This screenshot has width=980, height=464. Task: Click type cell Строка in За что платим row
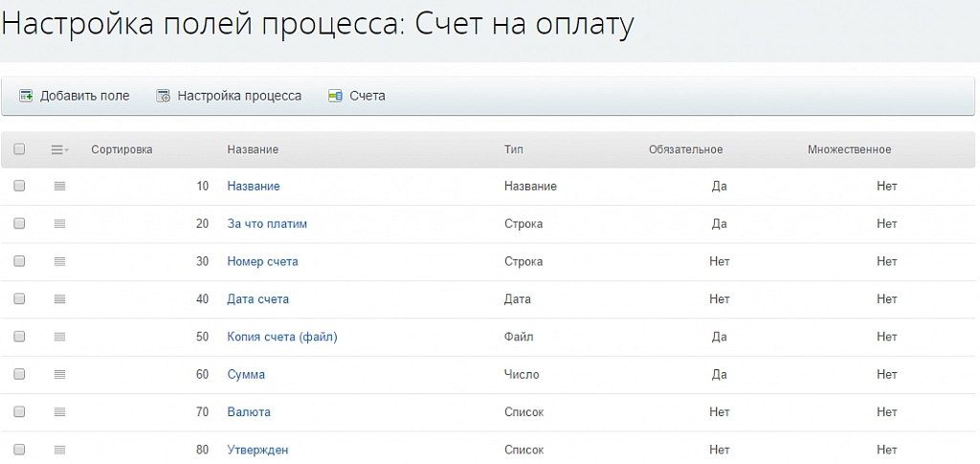pos(523,224)
